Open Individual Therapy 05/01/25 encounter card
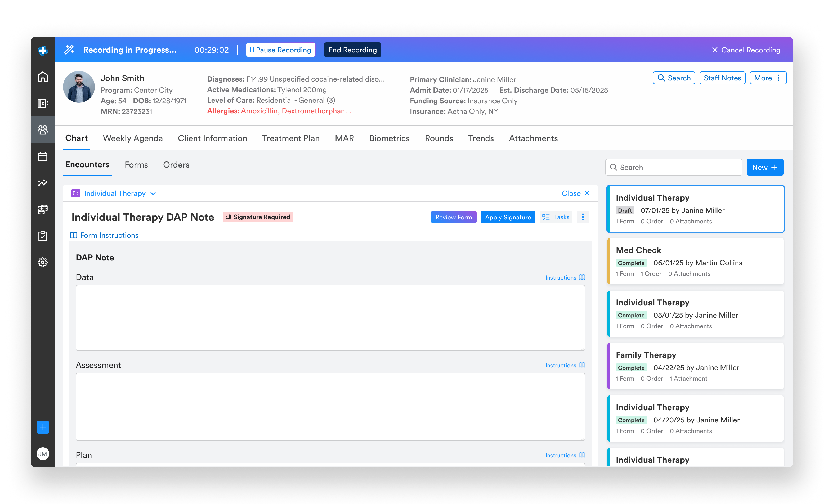The image size is (824, 504). [695, 313]
